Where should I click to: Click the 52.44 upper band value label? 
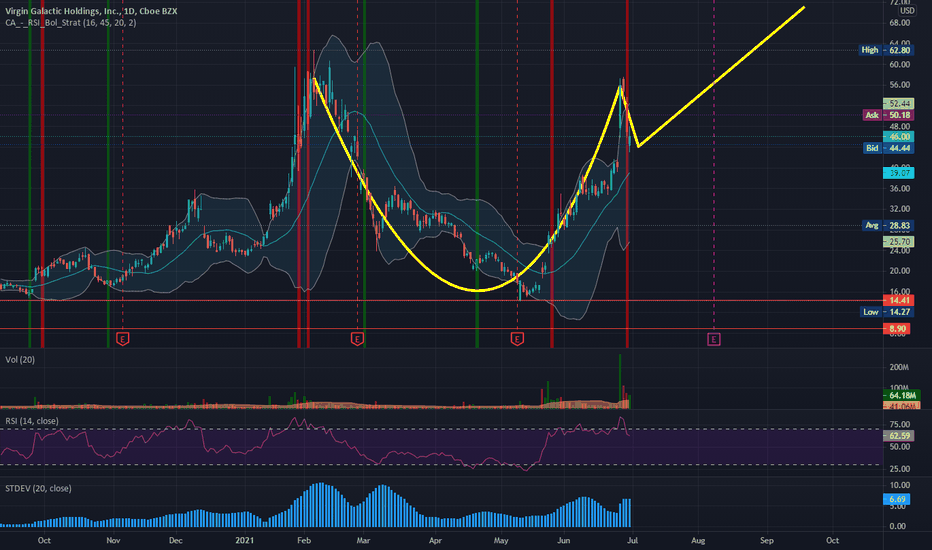[899, 103]
